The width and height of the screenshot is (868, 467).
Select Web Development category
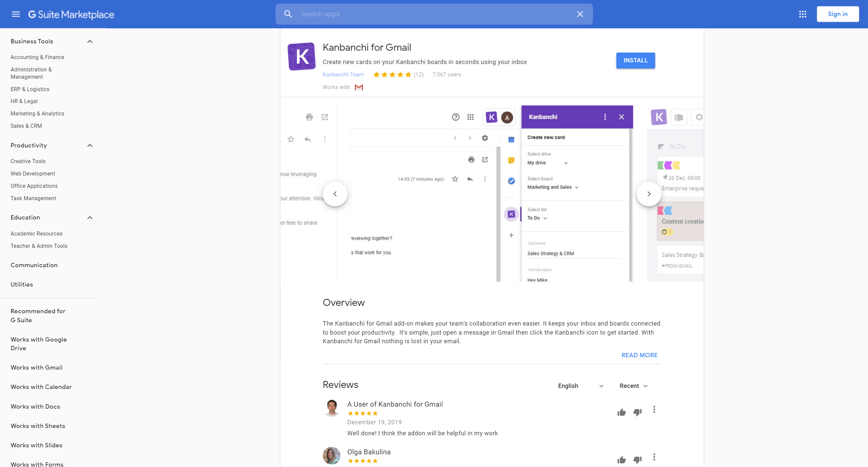(x=33, y=174)
